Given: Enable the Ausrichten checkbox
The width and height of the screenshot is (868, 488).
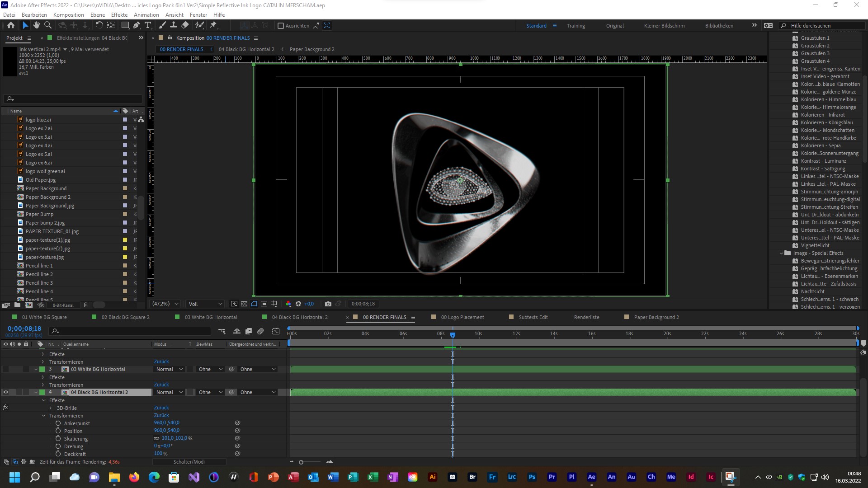Looking at the screenshot, I should (280, 26).
